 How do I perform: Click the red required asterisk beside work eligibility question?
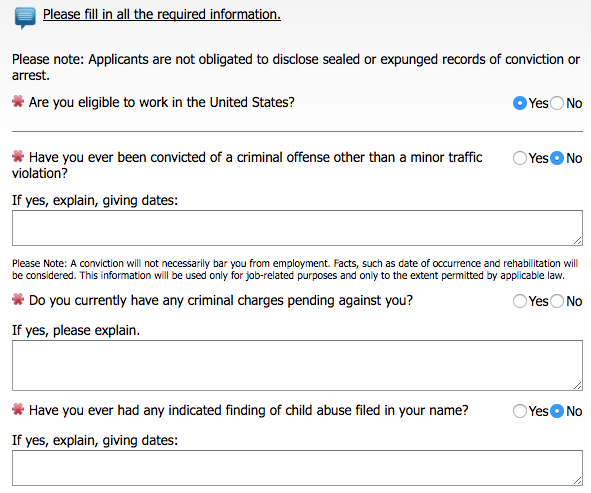pyautogui.click(x=18, y=101)
